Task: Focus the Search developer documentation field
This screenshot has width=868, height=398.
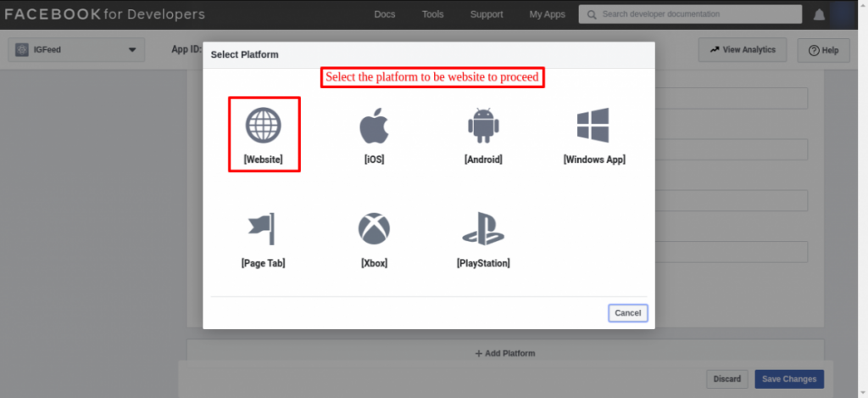Action: point(690,14)
